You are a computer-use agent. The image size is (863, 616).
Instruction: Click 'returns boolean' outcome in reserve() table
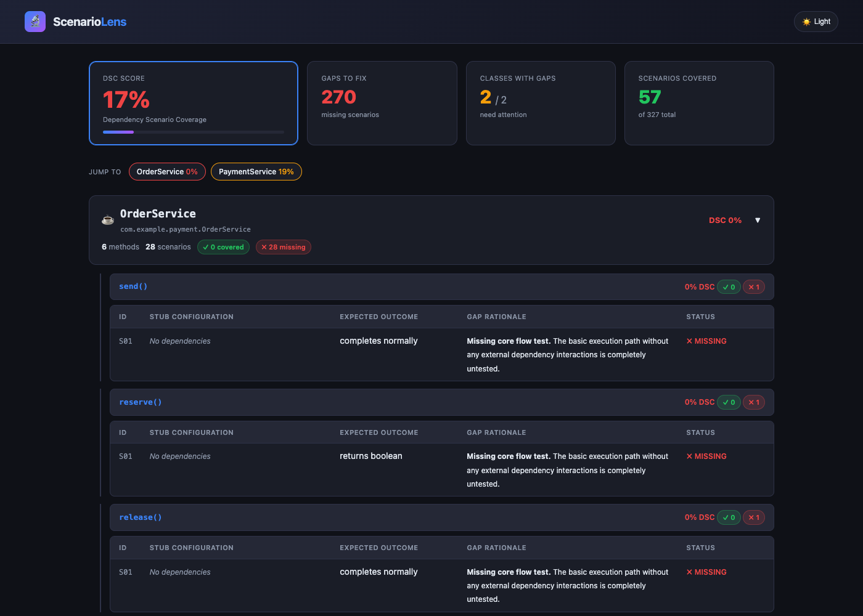coord(371,456)
